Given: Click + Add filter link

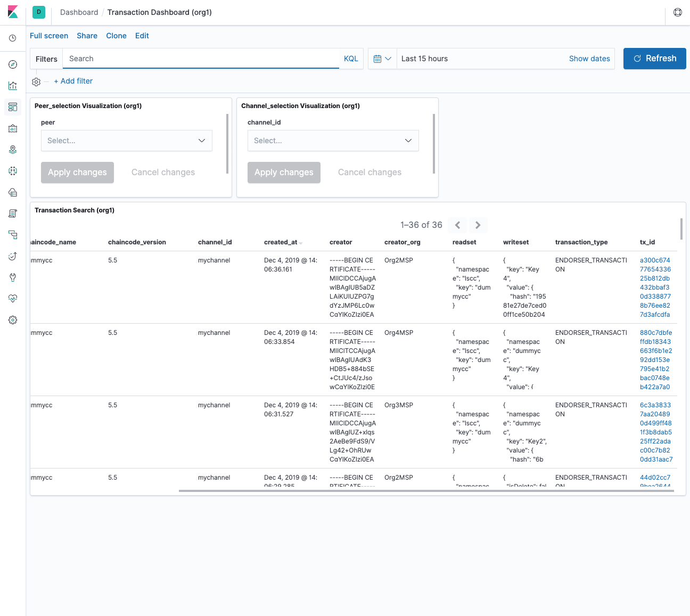Looking at the screenshot, I should click(x=73, y=81).
